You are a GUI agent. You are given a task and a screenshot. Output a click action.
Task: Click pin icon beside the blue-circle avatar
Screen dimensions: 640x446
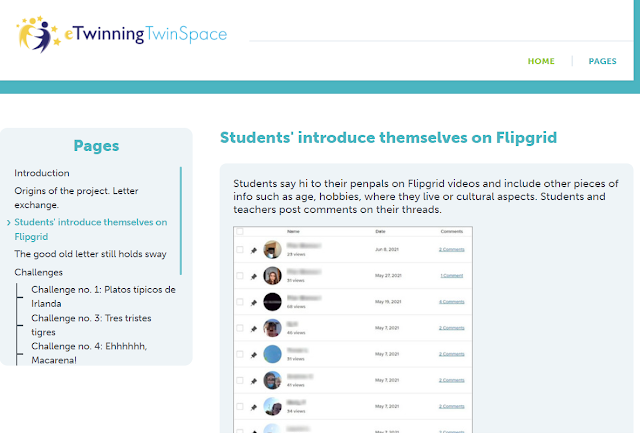(x=253, y=355)
